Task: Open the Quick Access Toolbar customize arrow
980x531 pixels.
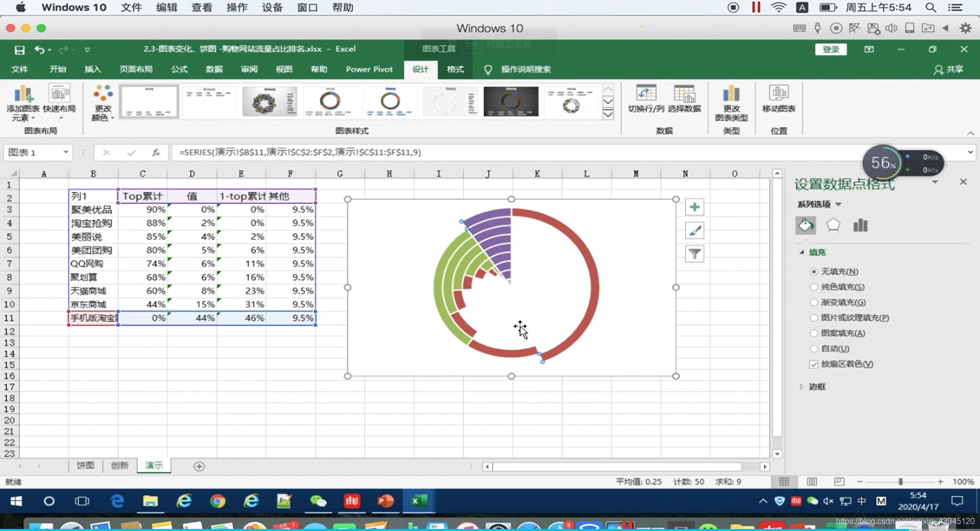Action: (x=87, y=50)
